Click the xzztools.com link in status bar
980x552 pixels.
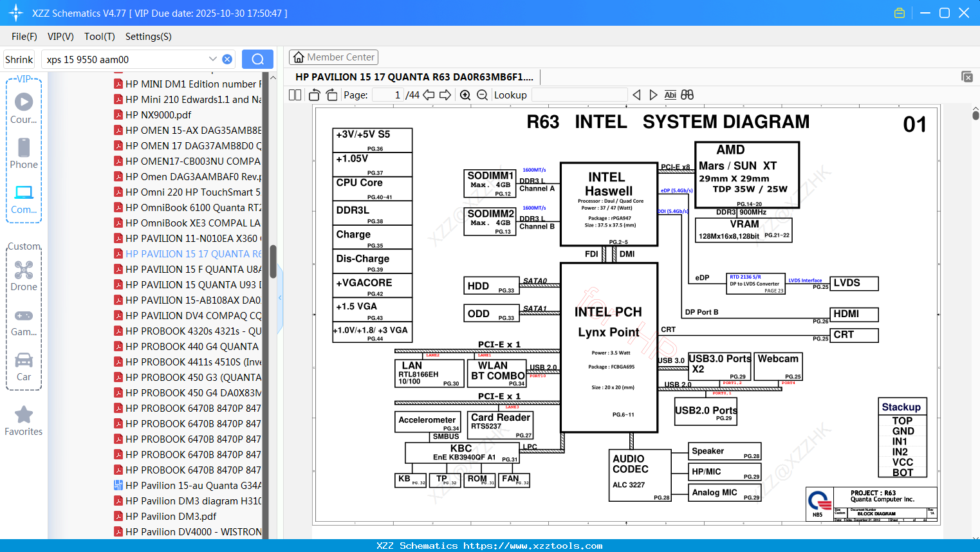click(533, 546)
